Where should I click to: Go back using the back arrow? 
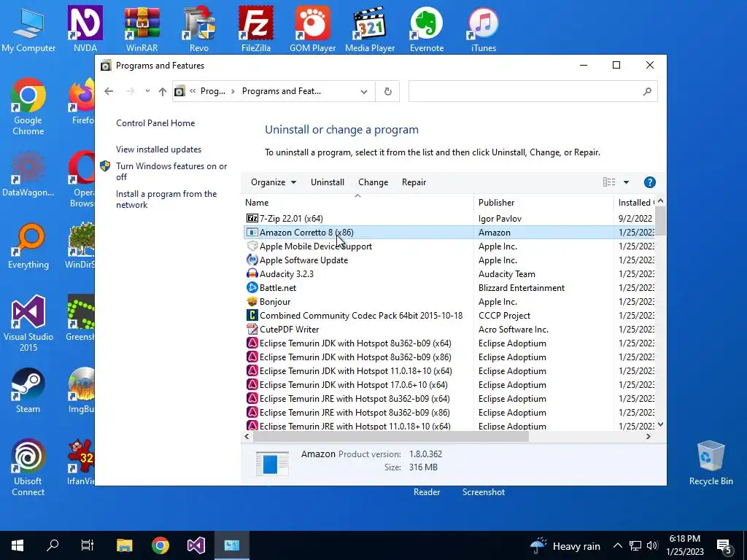click(109, 91)
